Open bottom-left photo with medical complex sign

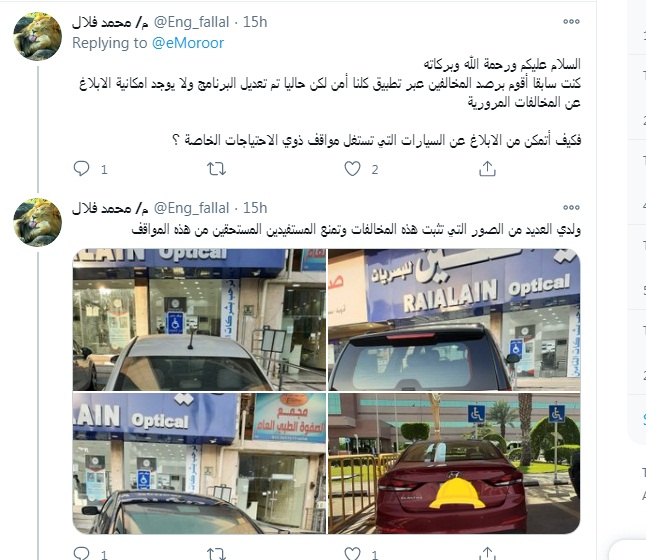pos(199,464)
